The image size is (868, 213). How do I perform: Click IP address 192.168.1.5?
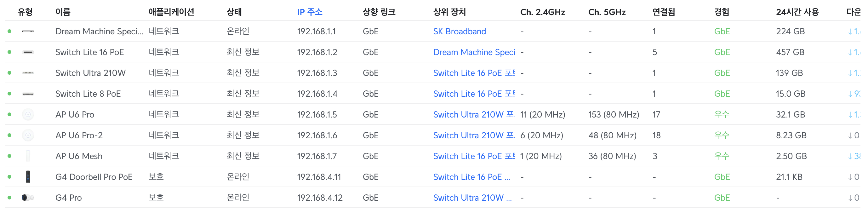tap(317, 115)
